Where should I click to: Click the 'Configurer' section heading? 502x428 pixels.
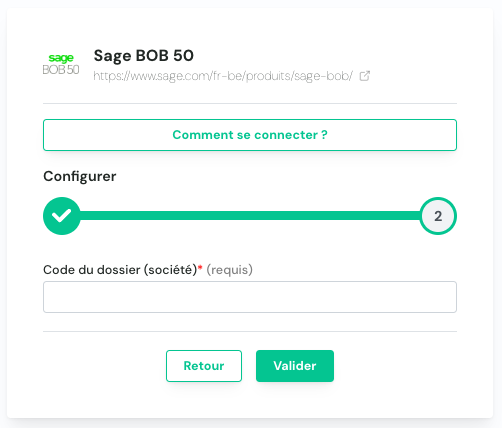click(80, 177)
